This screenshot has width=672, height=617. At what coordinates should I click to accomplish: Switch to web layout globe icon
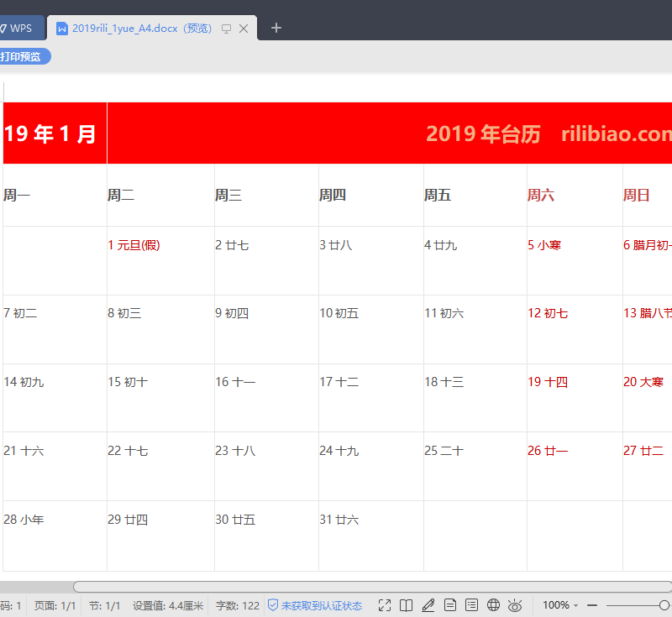click(493, 605)
